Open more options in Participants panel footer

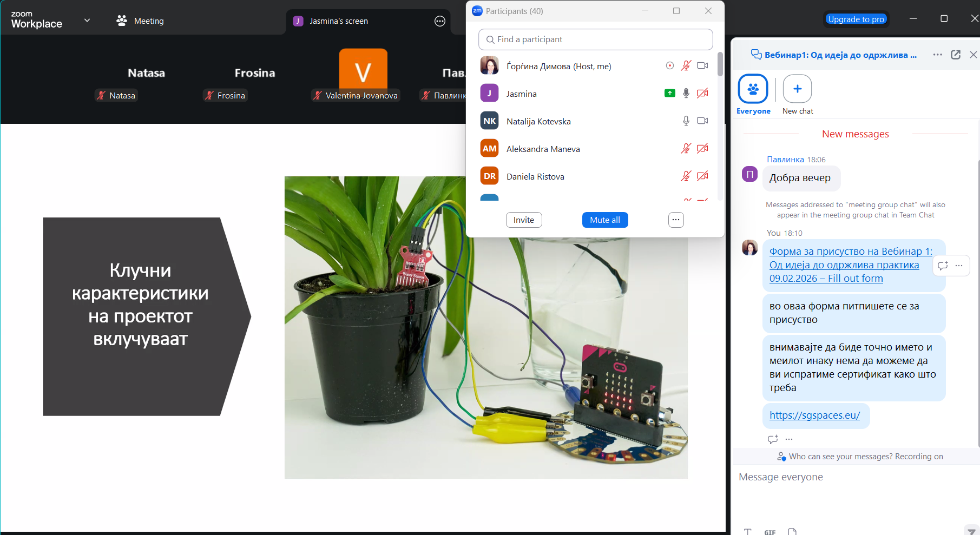(676, 220)
